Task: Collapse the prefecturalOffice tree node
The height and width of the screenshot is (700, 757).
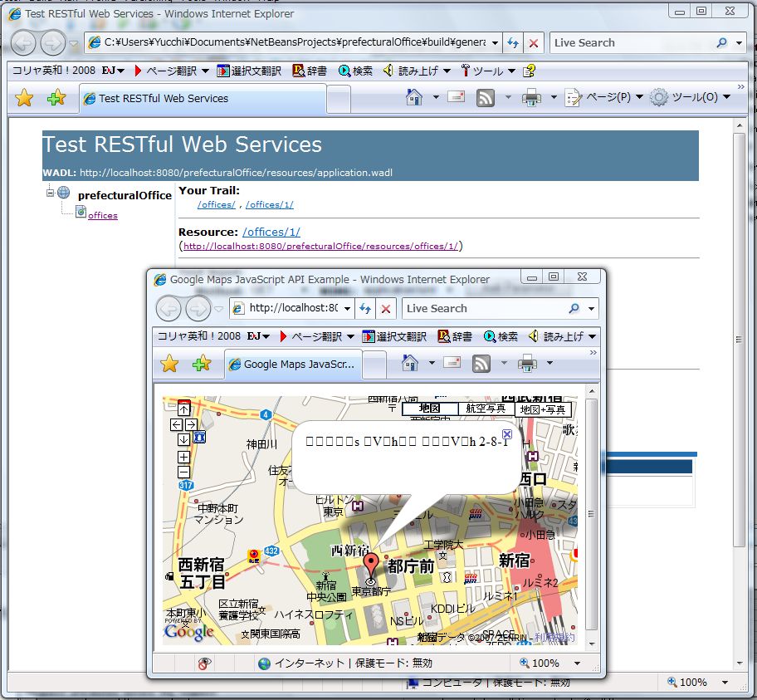Action: [51, 193]
